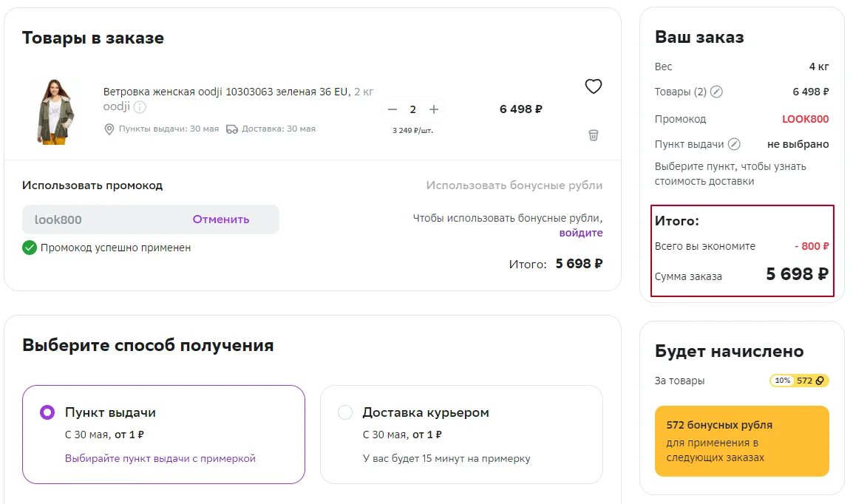Click the red LOOK800 promocode label
Screen dimensions: 853x504
[x=807, y=118]
